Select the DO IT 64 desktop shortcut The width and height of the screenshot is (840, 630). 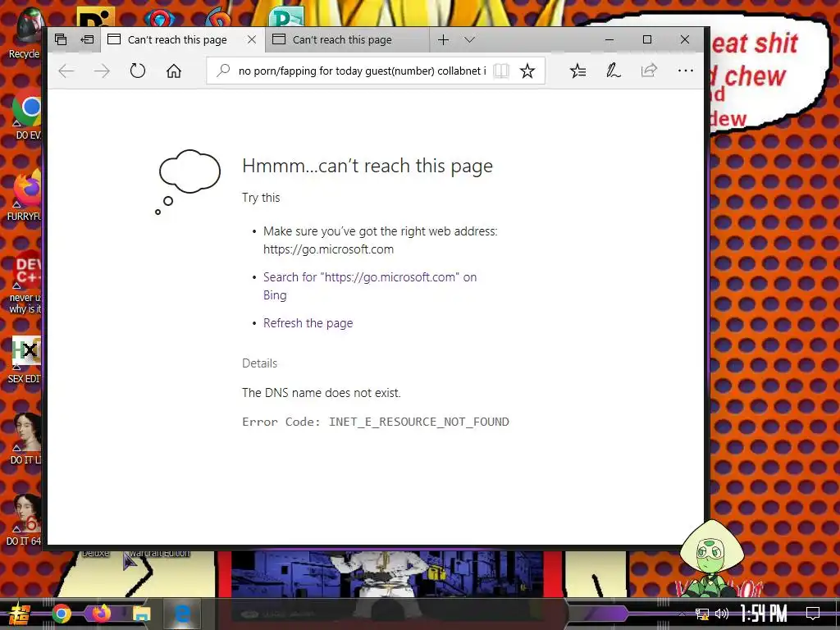tap(24, 519)
